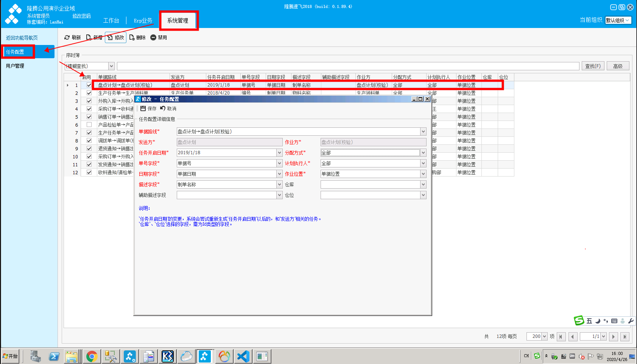637x364 pixels.
Task: Switch to the Erp业务 tab
Action: coord(143,20)
